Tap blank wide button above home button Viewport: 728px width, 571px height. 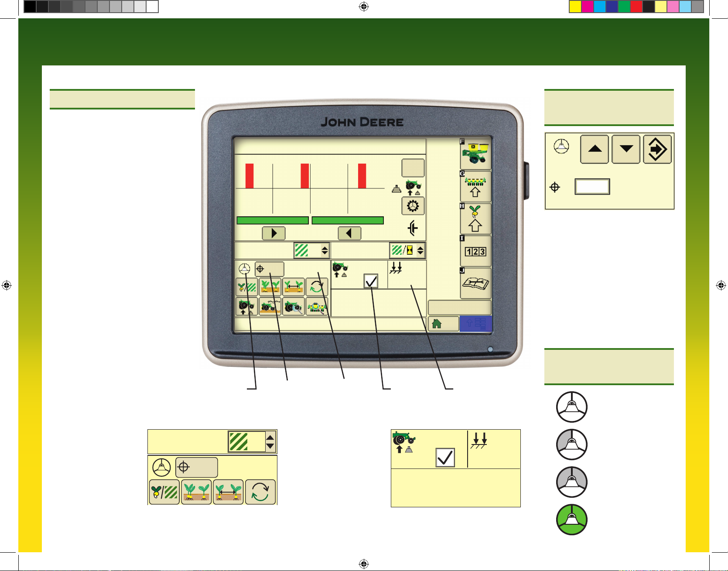[x=460, y=307]
